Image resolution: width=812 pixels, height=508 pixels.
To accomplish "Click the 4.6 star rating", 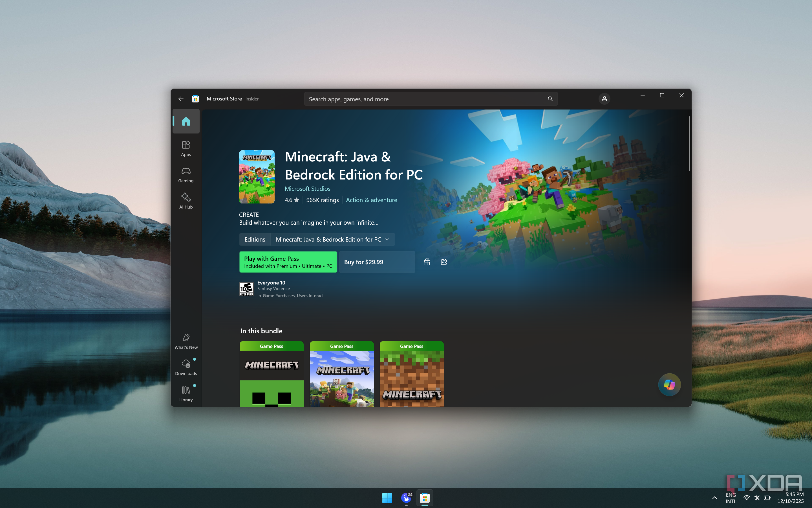I will coord(292,200).
